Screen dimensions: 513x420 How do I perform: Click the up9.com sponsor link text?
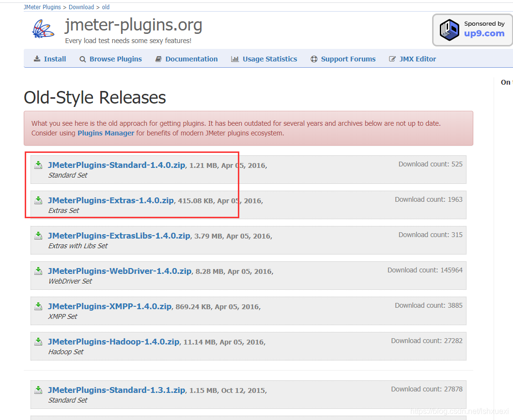pos(484,33)
